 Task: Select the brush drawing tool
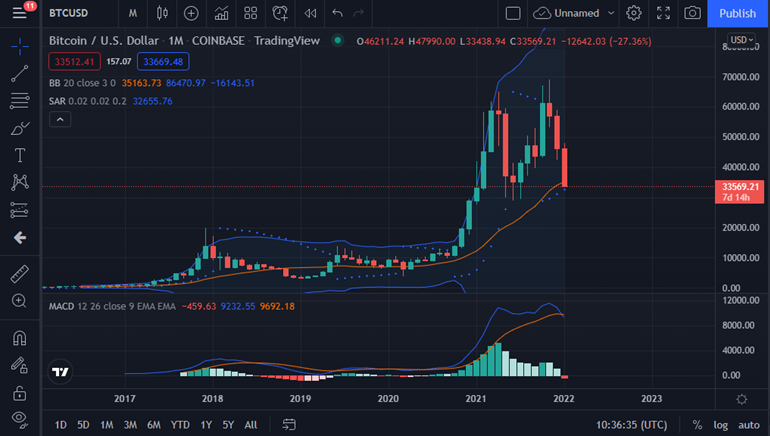coord(20,129)
